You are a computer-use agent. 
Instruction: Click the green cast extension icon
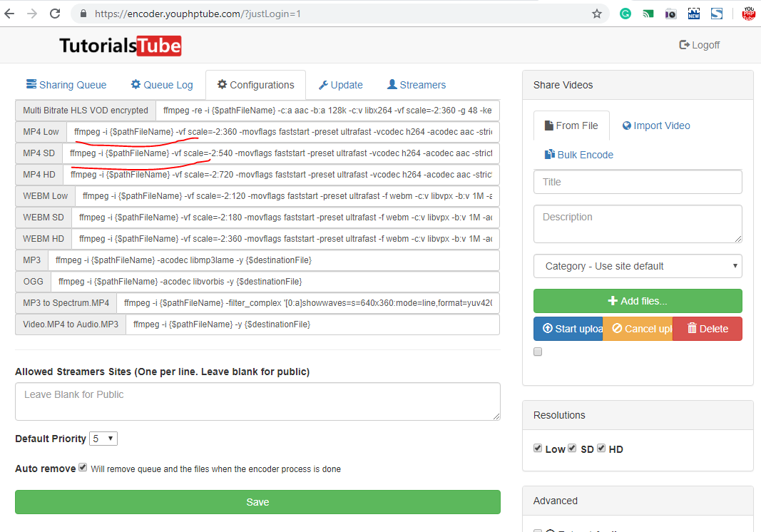pos(648,14)
